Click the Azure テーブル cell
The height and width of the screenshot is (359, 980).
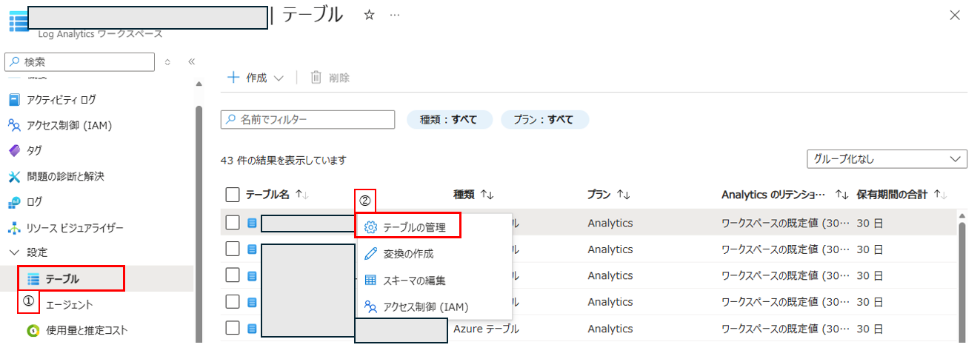486,329
